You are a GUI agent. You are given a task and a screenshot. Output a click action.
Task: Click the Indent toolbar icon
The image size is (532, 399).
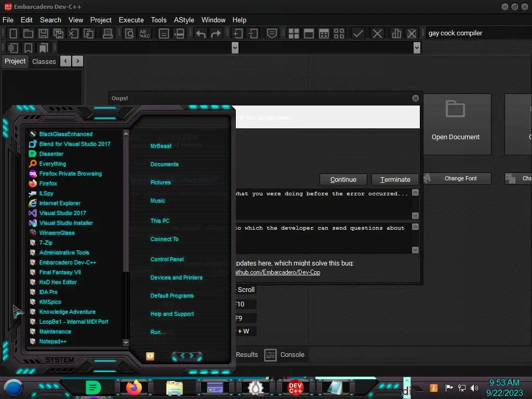click(238, 33)
